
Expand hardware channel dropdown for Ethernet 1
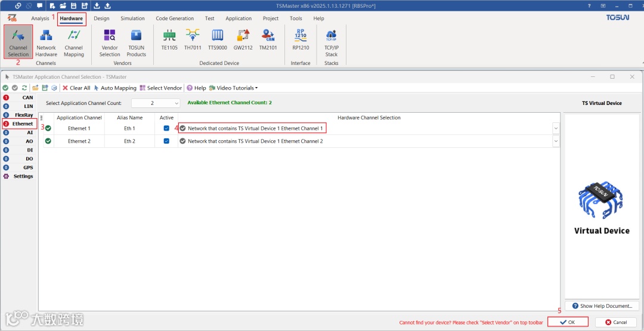(556, 128)
